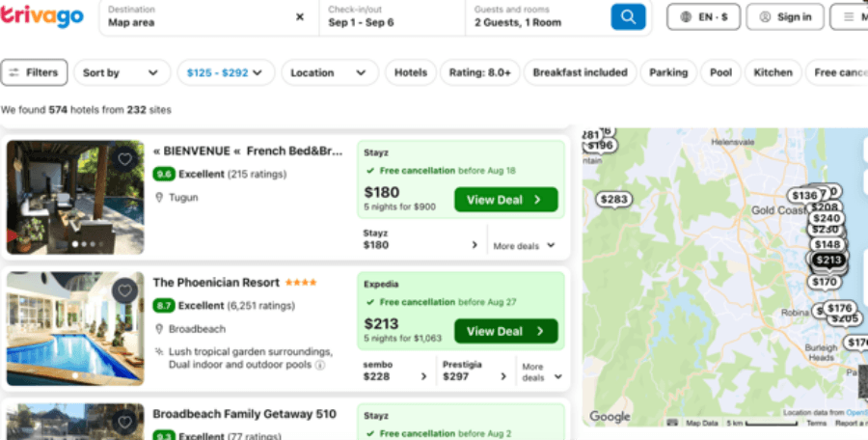Save The Phoenician Resort using heart icon

(124, 290)
